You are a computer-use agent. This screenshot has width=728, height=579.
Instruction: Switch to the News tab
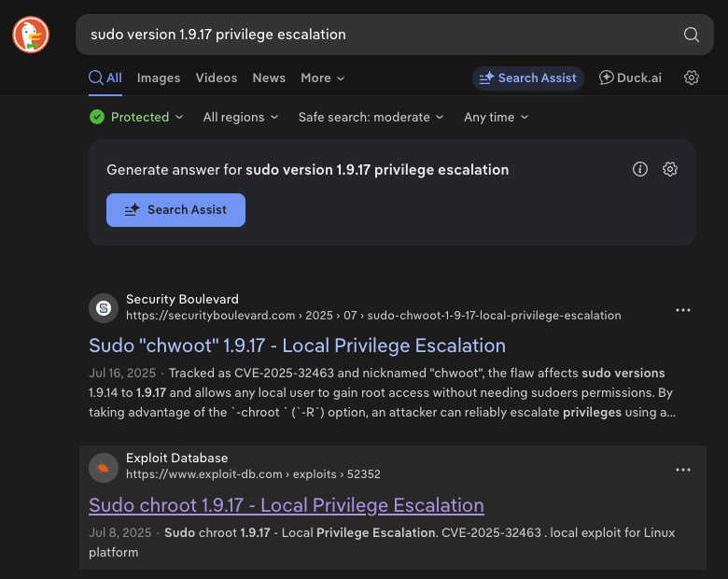[269, 78]
